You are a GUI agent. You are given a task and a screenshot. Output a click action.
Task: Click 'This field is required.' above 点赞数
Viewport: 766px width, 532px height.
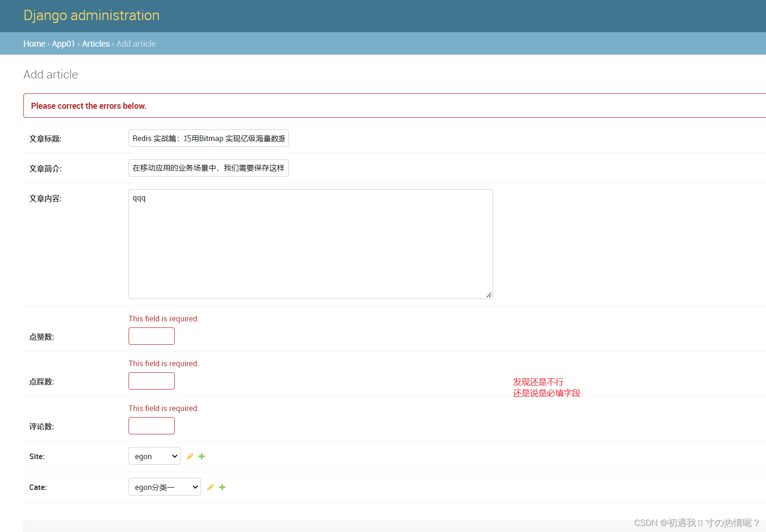point(164,319)
